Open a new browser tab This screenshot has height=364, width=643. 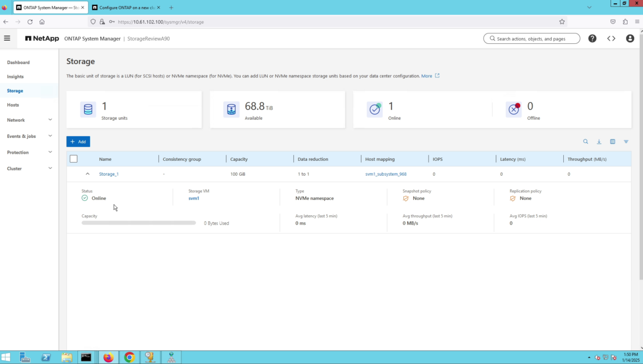click(171, 7)
